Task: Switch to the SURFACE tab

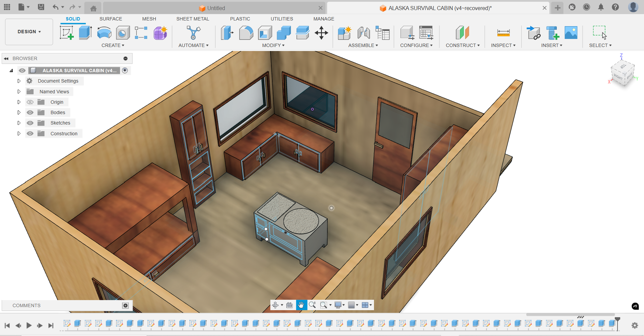Action: (111, 19)
